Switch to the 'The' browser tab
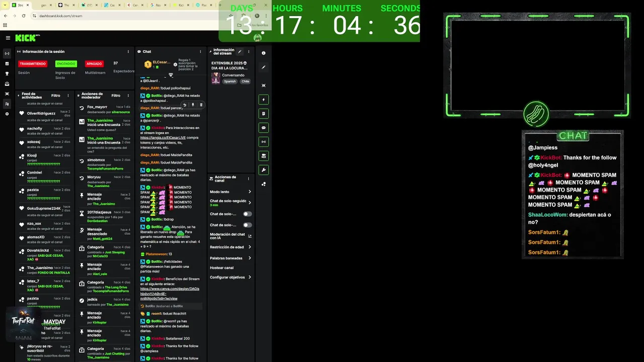 (66, 5)
